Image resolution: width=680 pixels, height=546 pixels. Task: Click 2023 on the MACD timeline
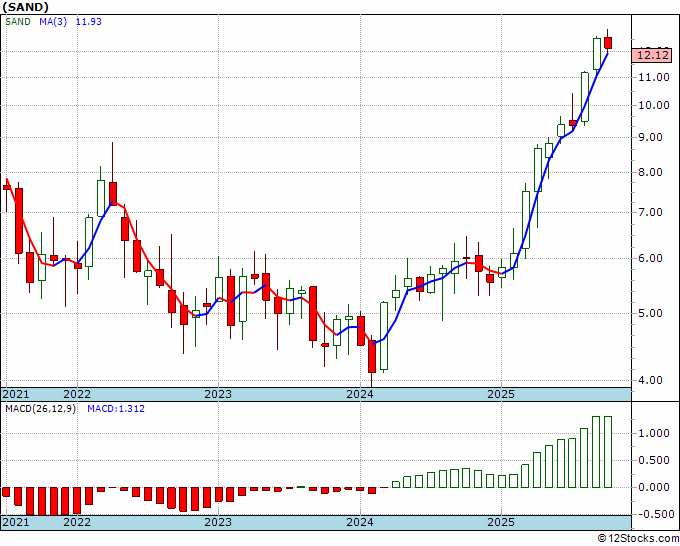[x=218, y=522]
